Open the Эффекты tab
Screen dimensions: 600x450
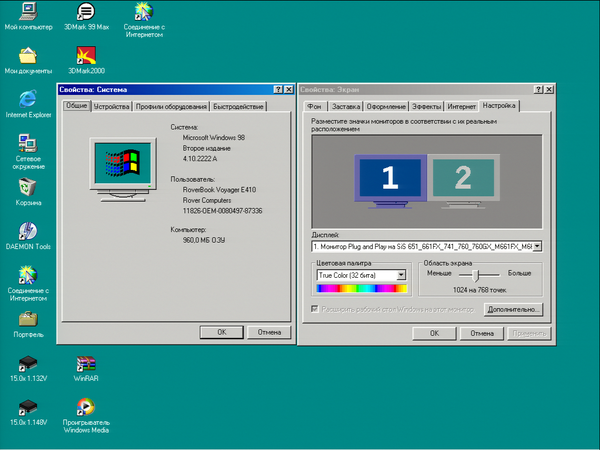[427, 107]
